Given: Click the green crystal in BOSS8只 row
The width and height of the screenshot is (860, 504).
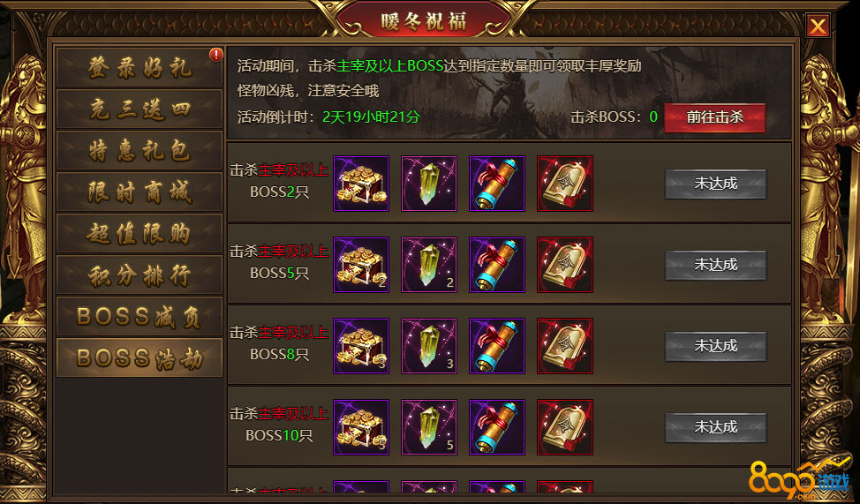Looking at the screenshot, I should (x=429, y=346).
